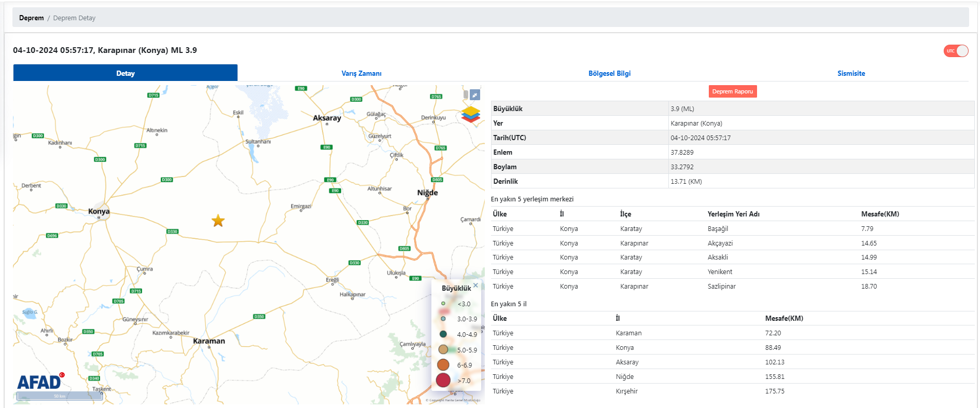
Task: Click the Ereğli town label on map
Action: coord(332,280)
